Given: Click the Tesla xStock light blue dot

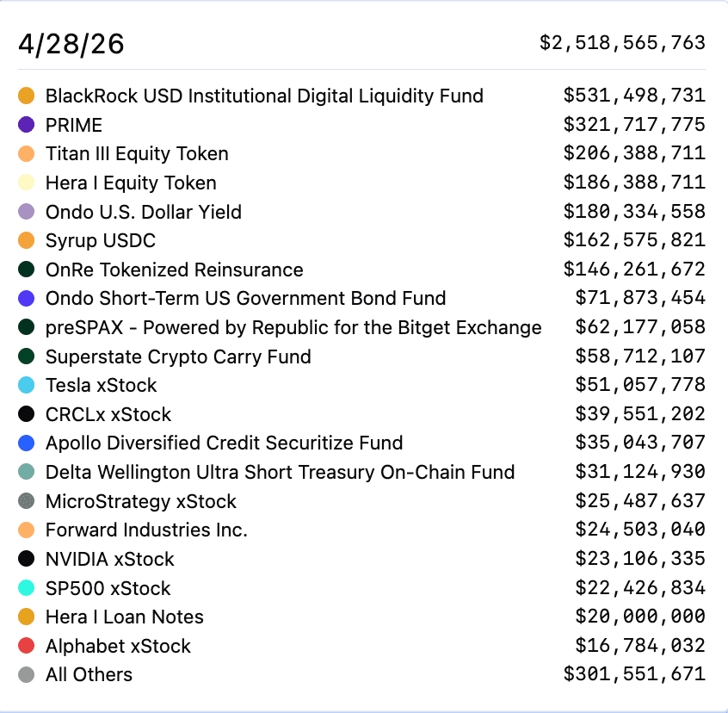Looking at the screenshot, I should [26, 385].
